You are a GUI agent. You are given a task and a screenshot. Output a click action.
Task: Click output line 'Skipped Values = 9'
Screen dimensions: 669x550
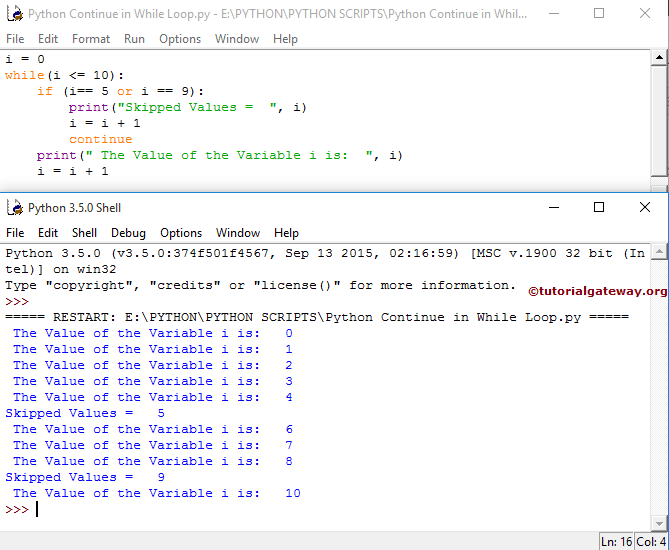click(x=85, y=477)
